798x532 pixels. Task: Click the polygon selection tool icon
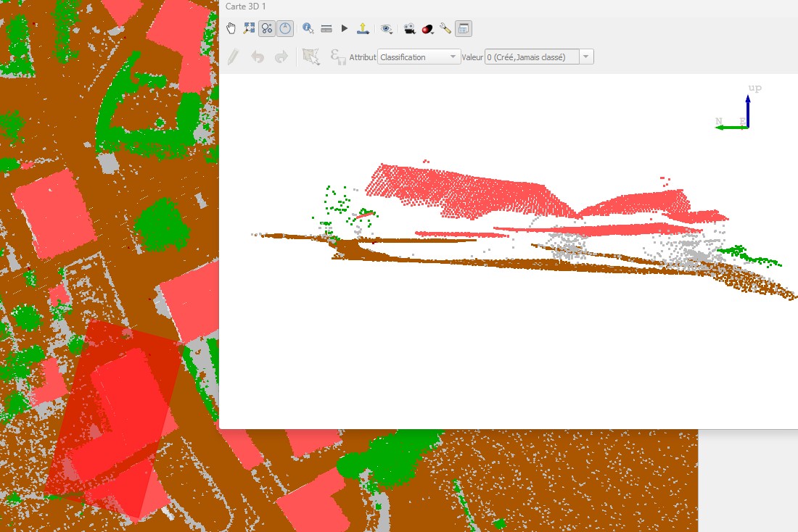tap(311, 57)
